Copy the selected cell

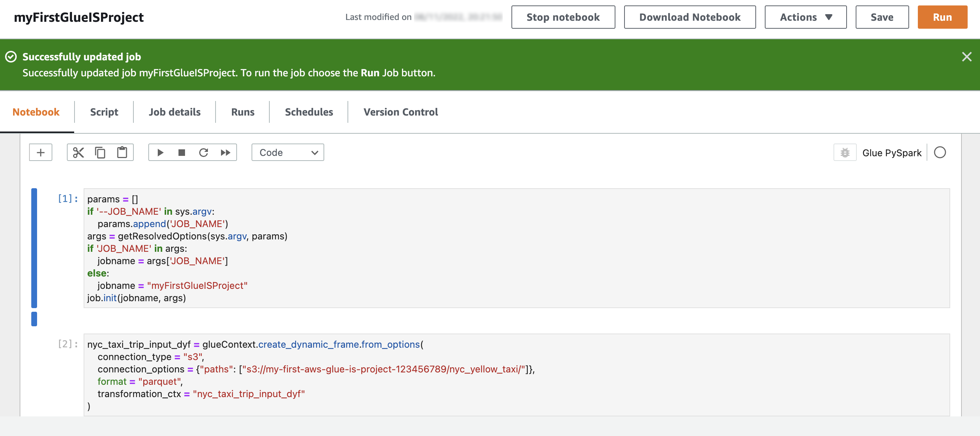click(x=100, y=153)
